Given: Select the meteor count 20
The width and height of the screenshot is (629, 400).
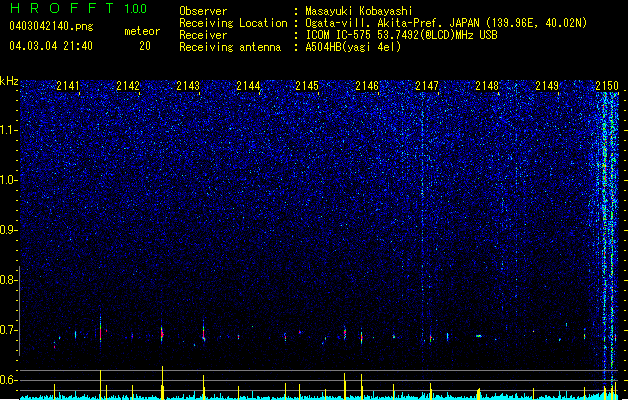Looking at the screenshot, I should pyautogui.click(x=145, y=46).
